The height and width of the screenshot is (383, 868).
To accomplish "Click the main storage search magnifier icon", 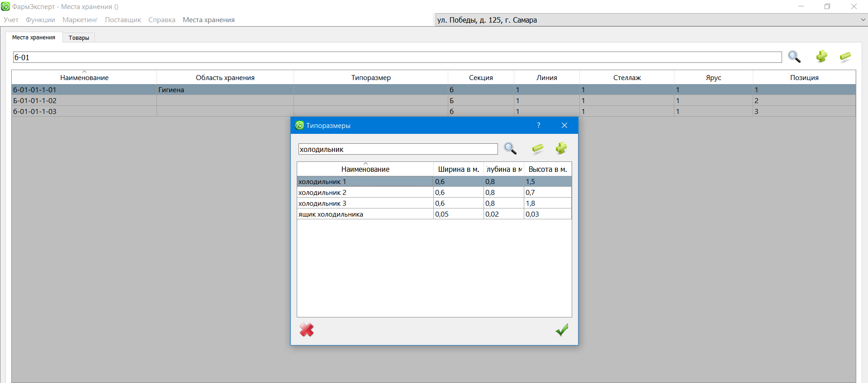I will click(x=794, y=57).
